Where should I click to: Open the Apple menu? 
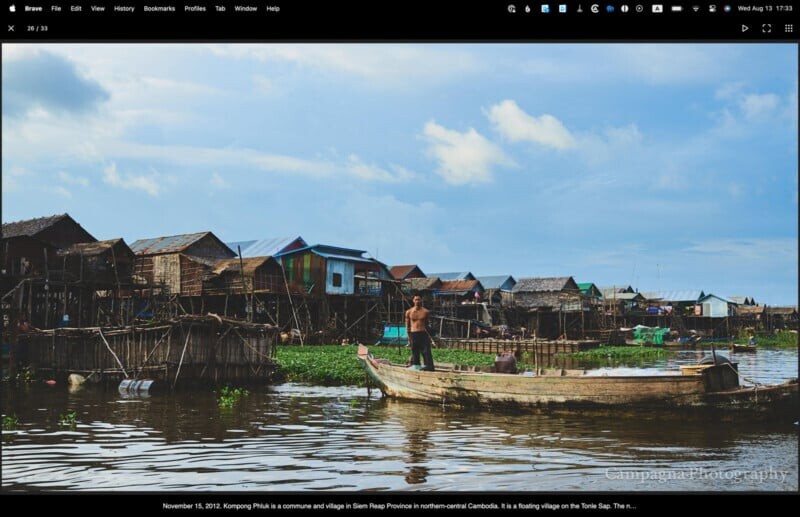pyautogui.click(x=12, y=8)
